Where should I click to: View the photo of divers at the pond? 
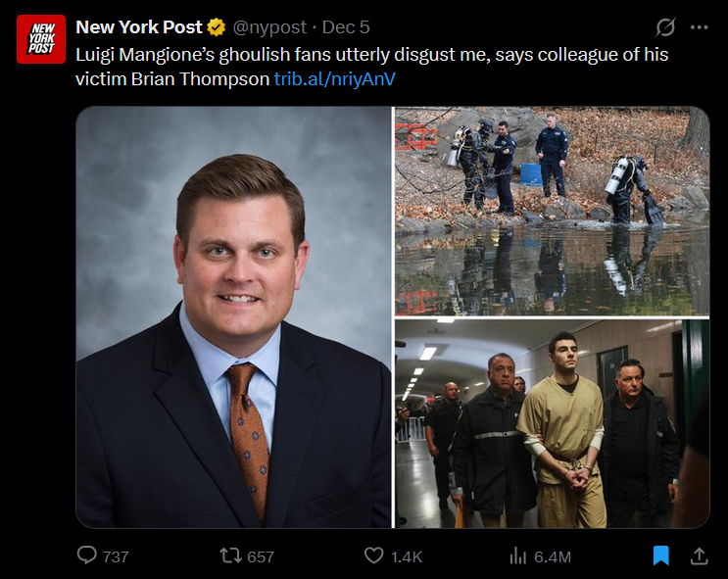click(551, 211)
